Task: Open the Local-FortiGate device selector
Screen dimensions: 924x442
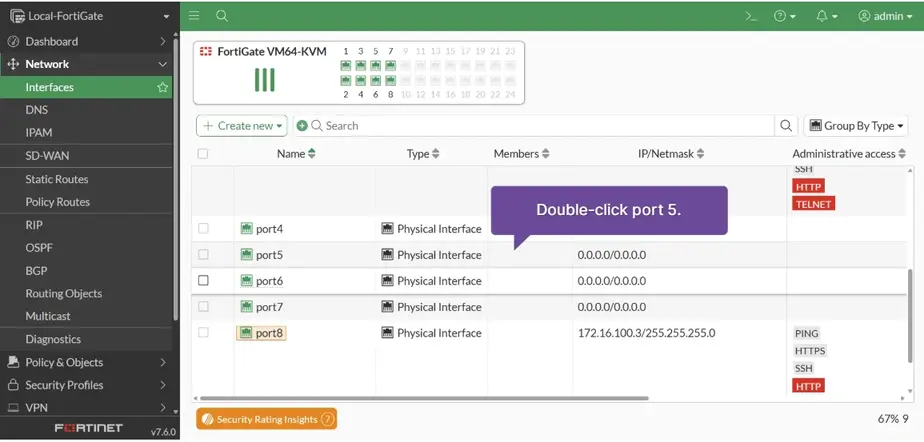Action: pyautogui.click(x=90, y=16)
